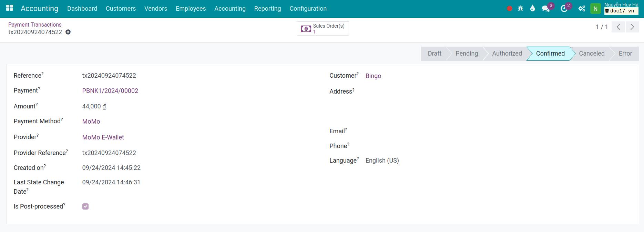Image resolution: width=644 pixels, height=232 pixels.
Task: Go to next record arrow
Action: (632, 27)
